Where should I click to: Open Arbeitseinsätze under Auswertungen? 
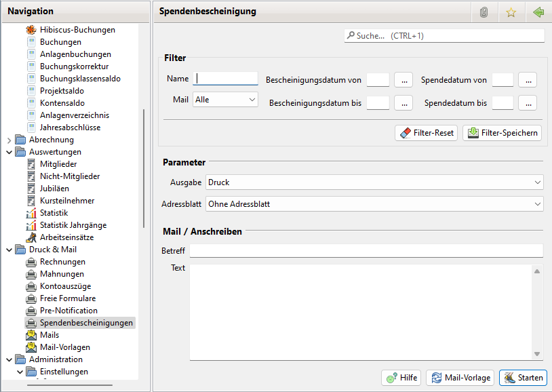66,237
